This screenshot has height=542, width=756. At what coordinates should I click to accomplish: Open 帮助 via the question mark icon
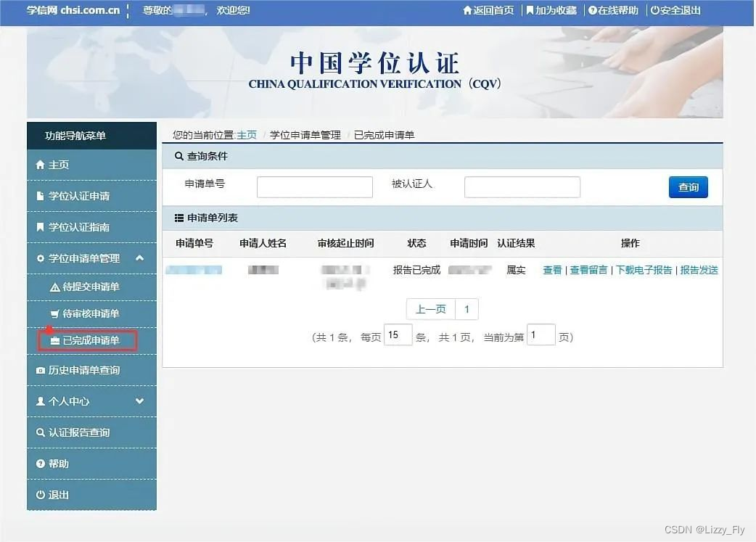point(42,464)
